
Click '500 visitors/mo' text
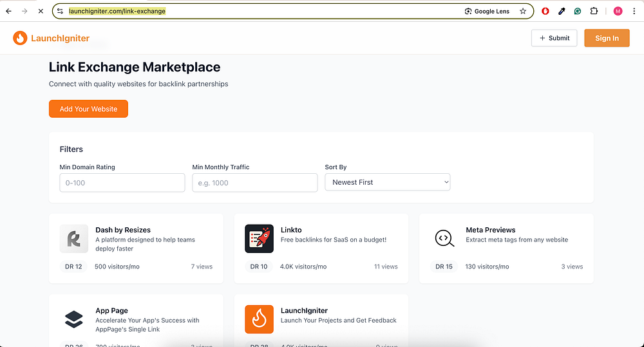click(117, 267)
